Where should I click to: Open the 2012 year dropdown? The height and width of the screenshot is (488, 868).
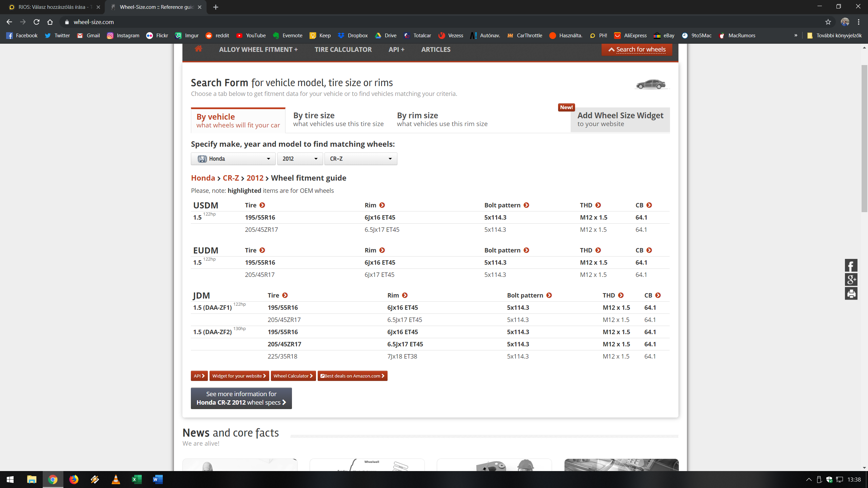[x=300, y=159]
